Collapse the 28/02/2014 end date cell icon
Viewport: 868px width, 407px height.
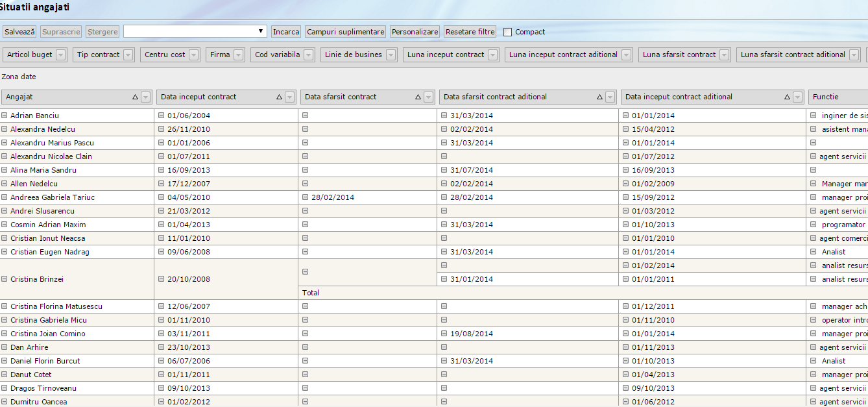point(306,197)
